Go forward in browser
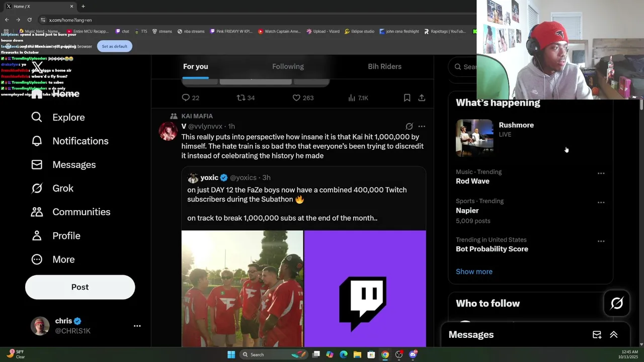Viewport: 644px width, 362px height. 18,20
